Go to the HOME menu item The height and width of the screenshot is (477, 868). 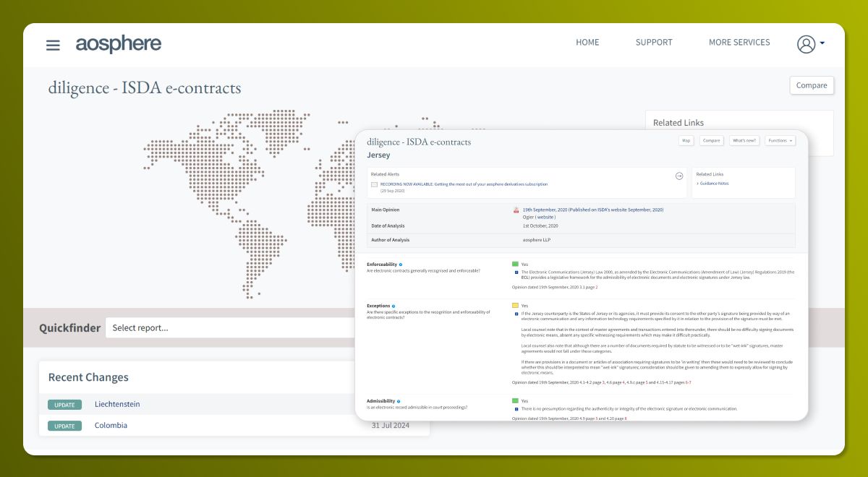pos(587,43)
